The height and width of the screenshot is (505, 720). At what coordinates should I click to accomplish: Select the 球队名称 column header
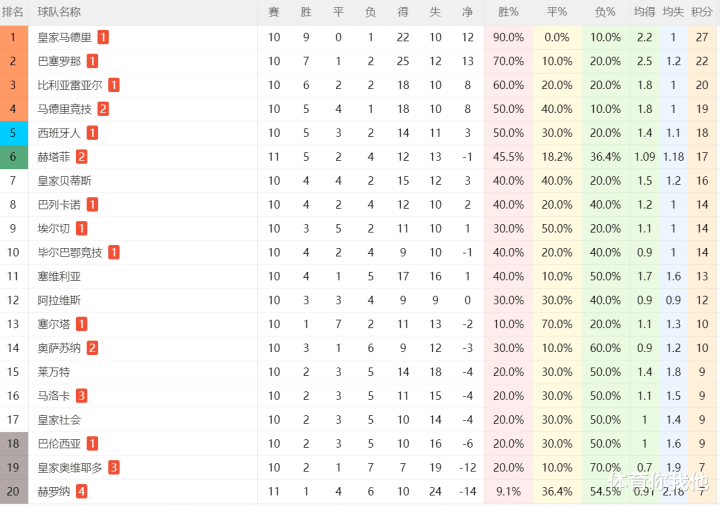[60, 12]
